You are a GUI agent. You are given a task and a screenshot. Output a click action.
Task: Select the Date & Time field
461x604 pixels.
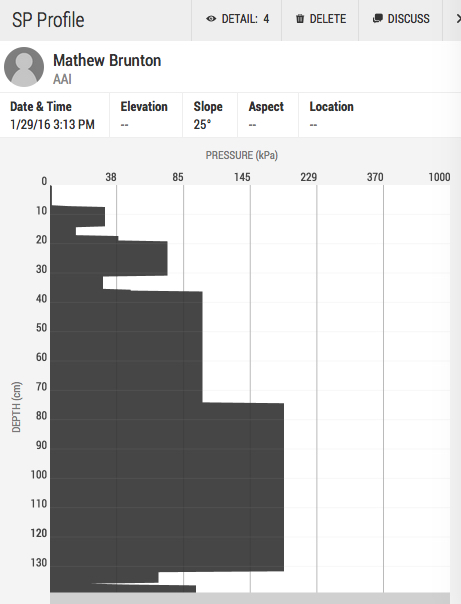(55, 115)
